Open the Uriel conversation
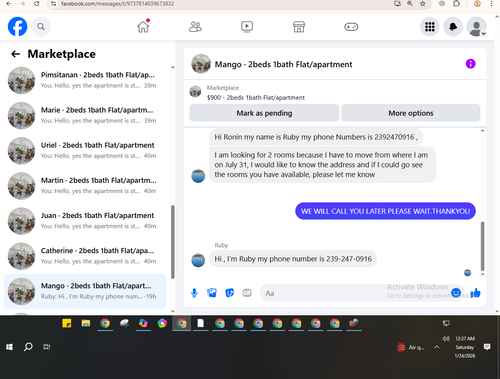The width and height of the screenshot is (500, 379). click(x=85, y=151)
